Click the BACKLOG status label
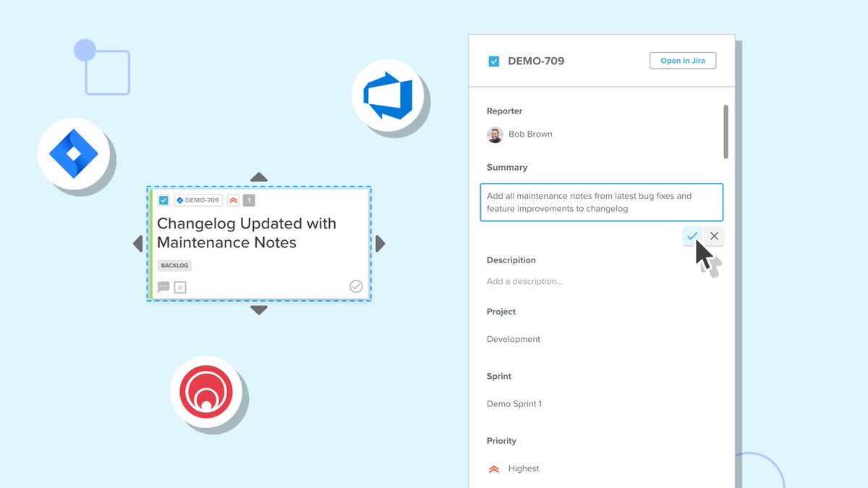868x488 pixels. tap(174, 265)
